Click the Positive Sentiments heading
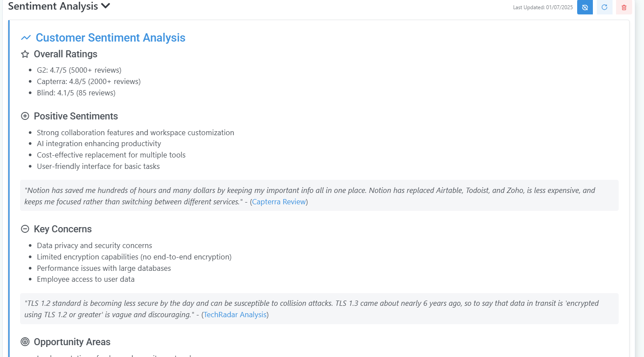Screen dimensions: 644x357 click(76, 116)
